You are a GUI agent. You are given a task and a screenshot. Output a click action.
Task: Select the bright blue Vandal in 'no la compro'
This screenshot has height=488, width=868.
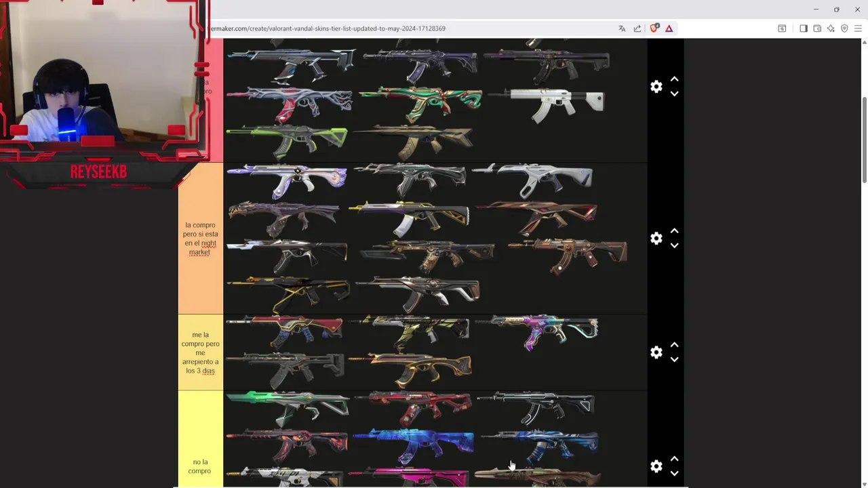tap(413, 446)
